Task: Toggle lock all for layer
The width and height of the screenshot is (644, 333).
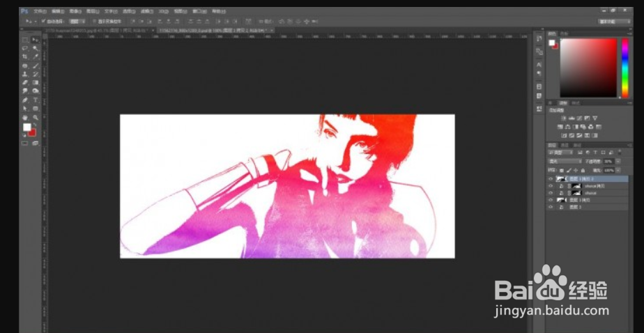Action: [582, 170]
